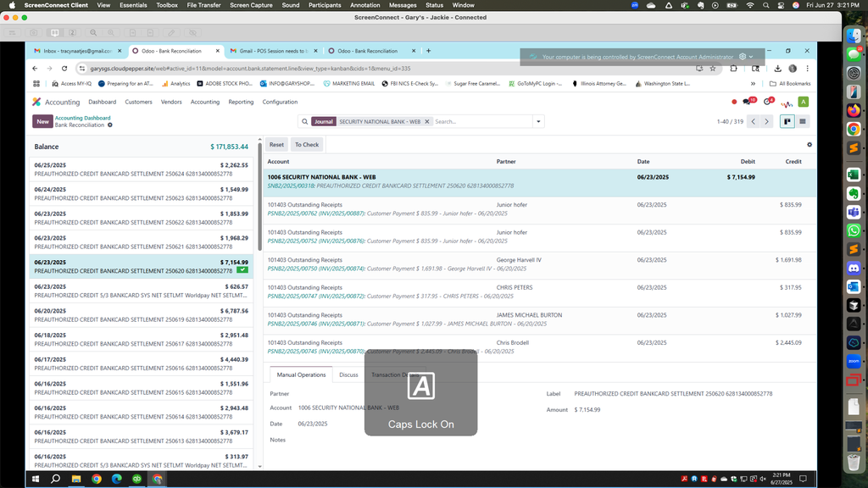The image size is (868, 488).
Task: Open the column settings icon above Credit
Action: pos(810,145)
